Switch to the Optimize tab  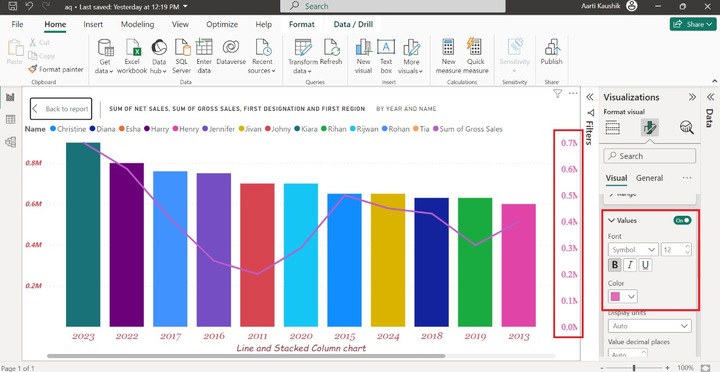[222, 24]
